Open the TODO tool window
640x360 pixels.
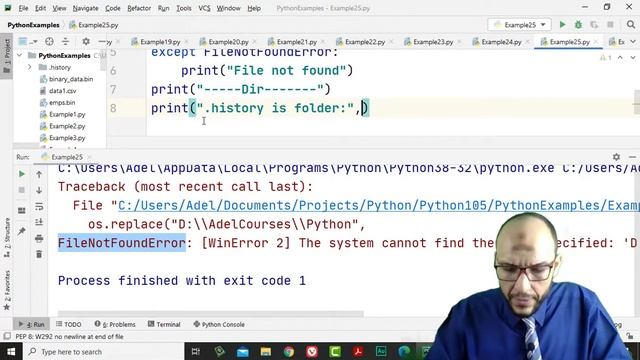click(69, 324)
